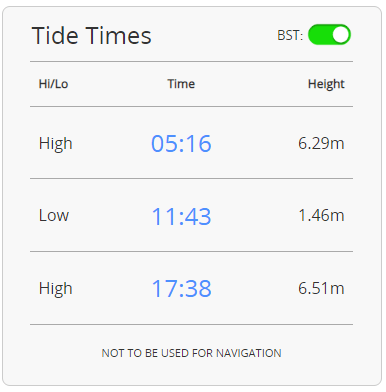
Task: Select the Low tide label
Action: (x=54, y=215)
